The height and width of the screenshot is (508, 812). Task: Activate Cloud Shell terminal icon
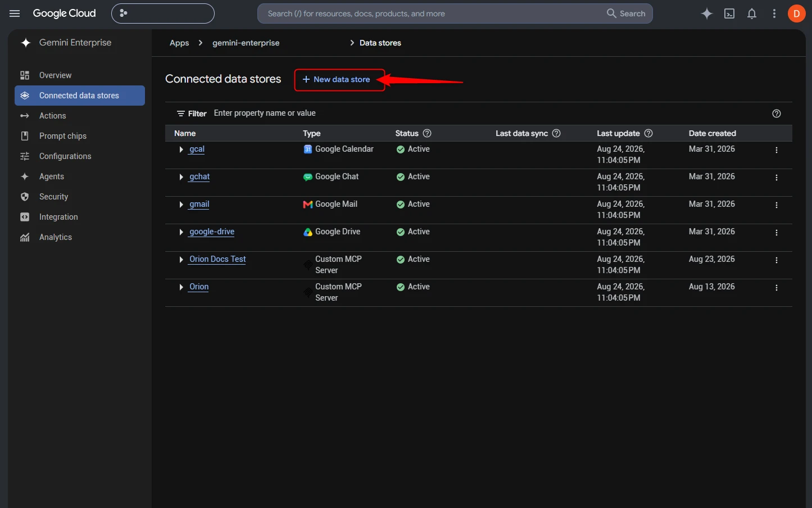tap(729, 13)
